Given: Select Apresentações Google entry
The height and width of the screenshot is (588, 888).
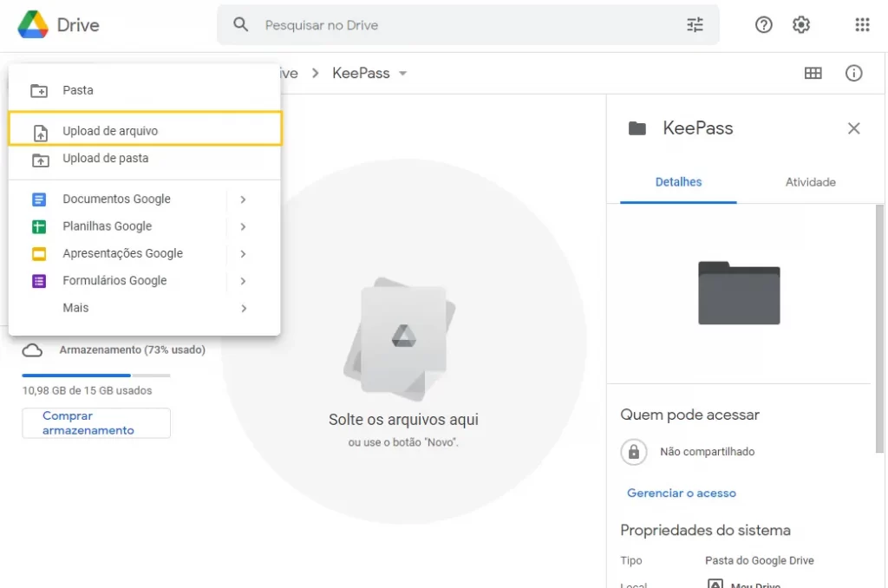Looking at the screenshot, I should (145, 254).
